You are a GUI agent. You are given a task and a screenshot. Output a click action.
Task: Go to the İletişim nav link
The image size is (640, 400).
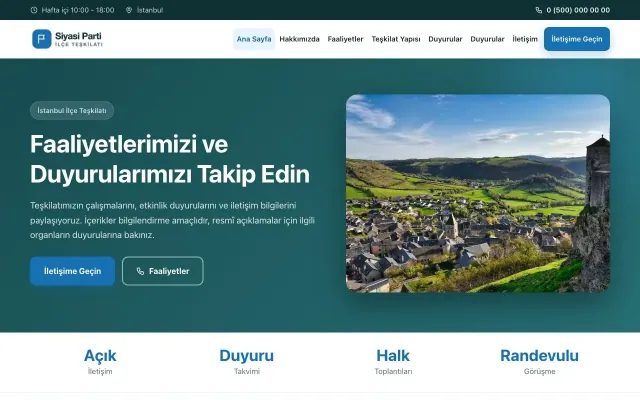click(525, 39)
